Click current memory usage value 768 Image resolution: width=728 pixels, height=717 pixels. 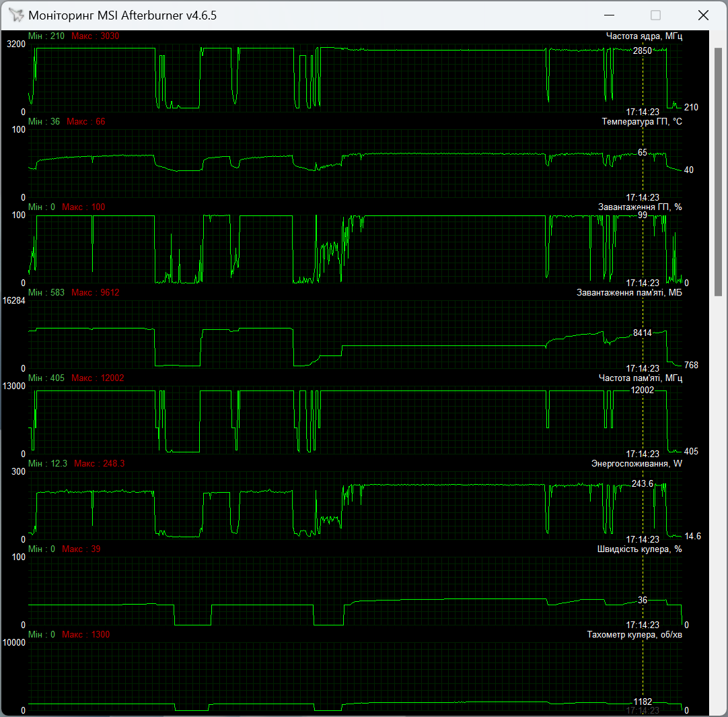pyautogui.click(x=691, y=366)
